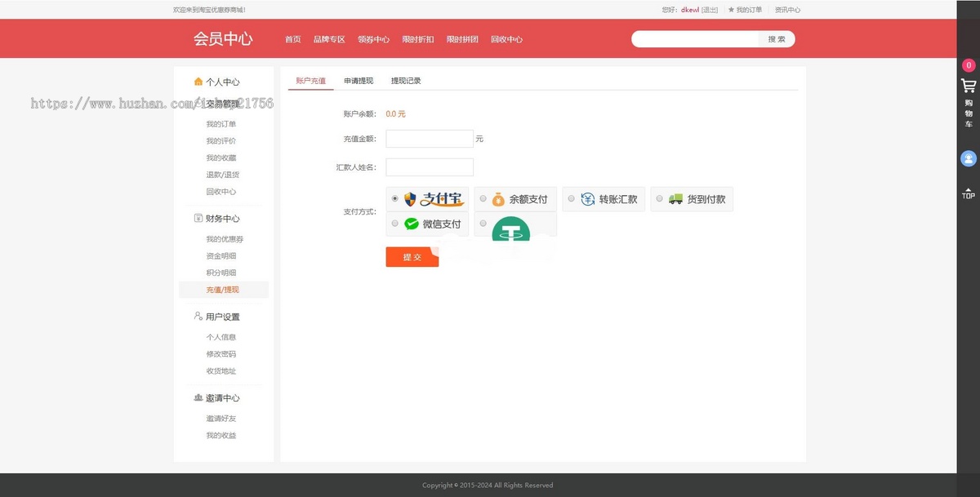Viewport: 980px width, 497px height.
Task: Click the Alipay 支付宝 logo
Action: pyautogui.click(x=434, y=199)
